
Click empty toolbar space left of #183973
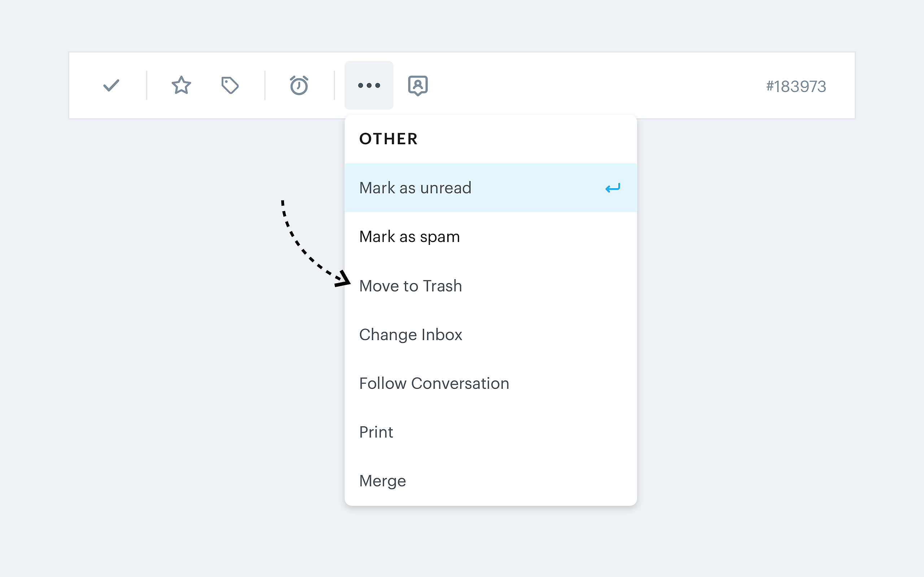(x=611, y=85)
